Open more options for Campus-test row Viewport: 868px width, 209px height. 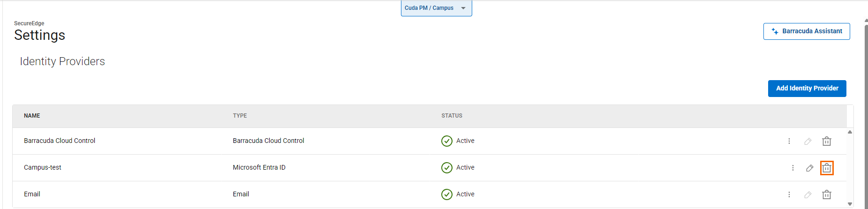tap(793, 168)
